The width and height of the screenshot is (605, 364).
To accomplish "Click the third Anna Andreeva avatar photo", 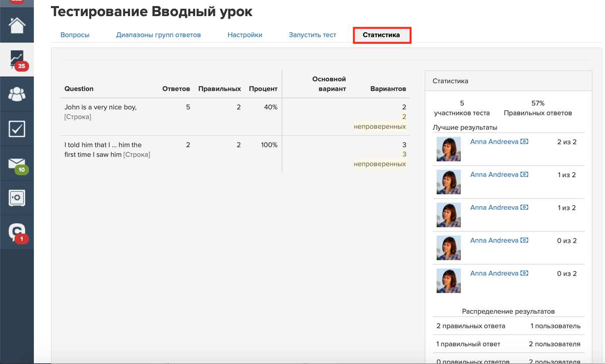I will pos(448,215).
